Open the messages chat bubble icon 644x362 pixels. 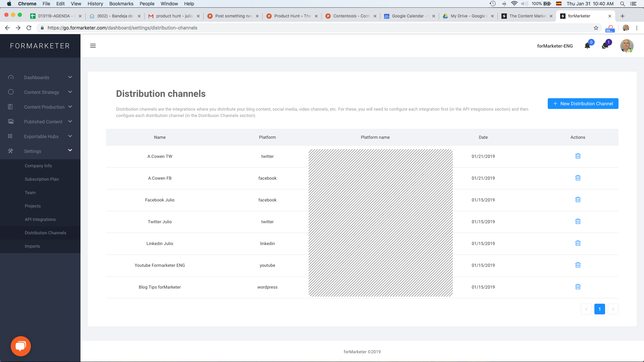pos(605,46)
